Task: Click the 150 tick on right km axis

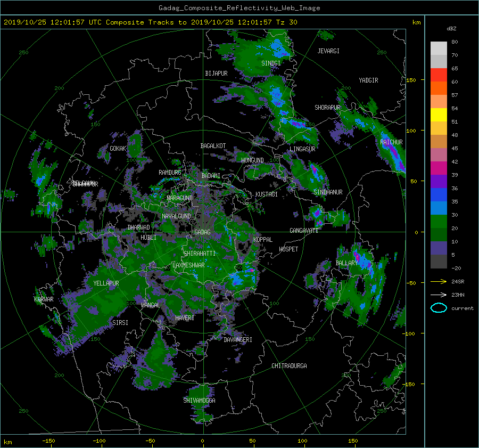Action: tap(411, 80)
